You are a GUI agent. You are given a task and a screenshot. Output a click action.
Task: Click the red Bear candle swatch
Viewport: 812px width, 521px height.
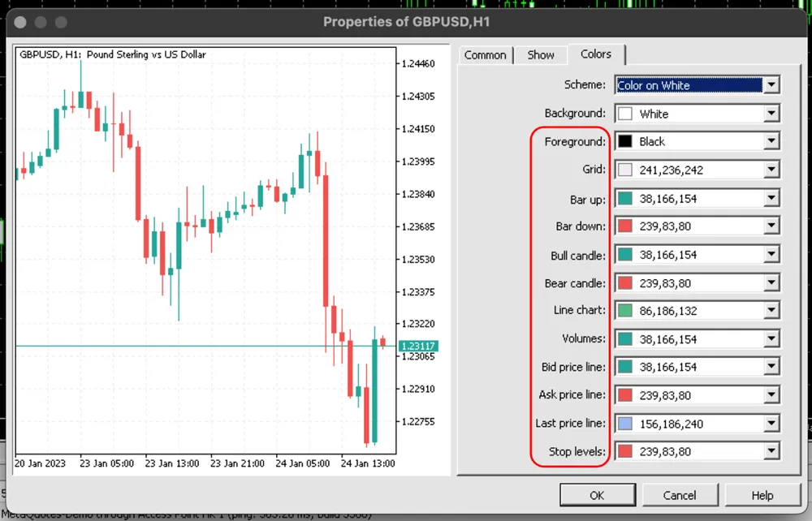coord(625,282)
